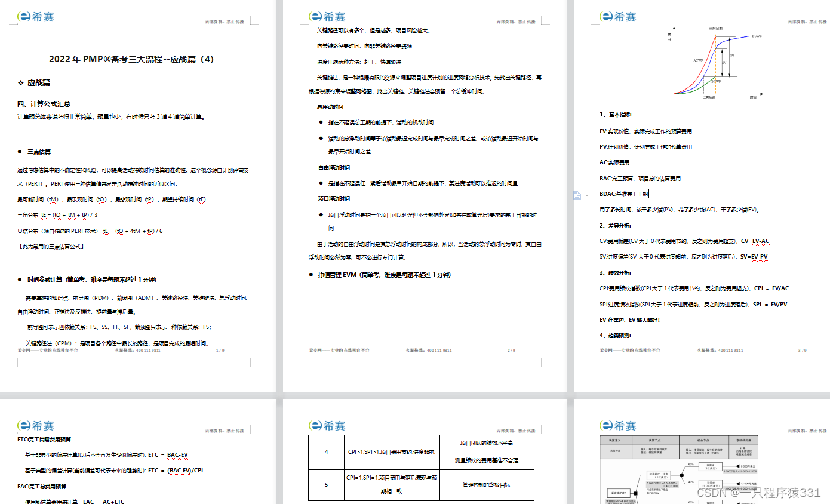Click the line '向关键路径要时间，向非关键路径要资源'
Image resolution: width=830 pixels, height=504 pixels.
point(364,45)
